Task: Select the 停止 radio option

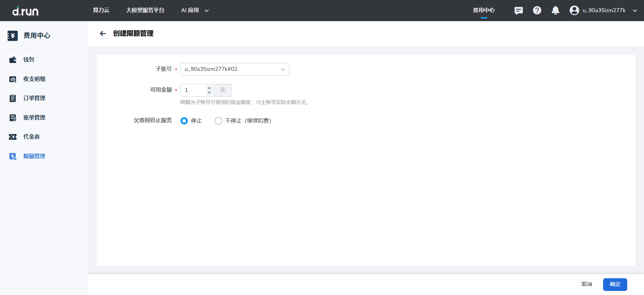Action: tap(184, 121)
